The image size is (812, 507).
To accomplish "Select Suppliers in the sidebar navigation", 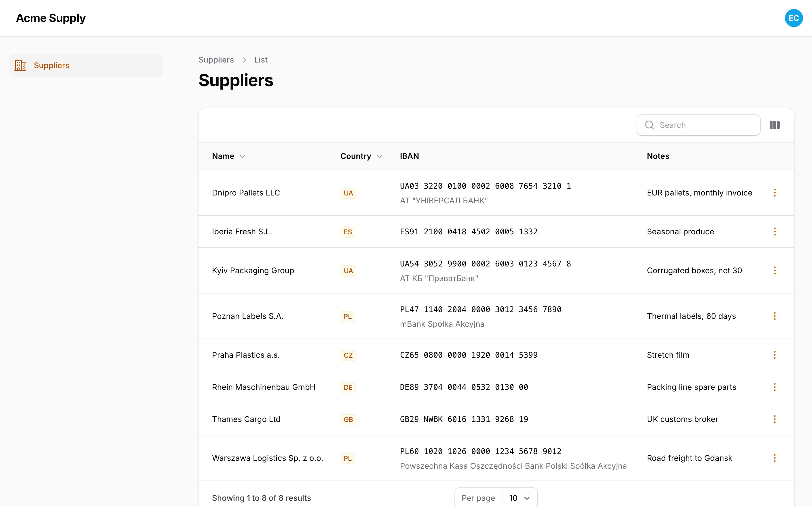I will pos(86,65).
